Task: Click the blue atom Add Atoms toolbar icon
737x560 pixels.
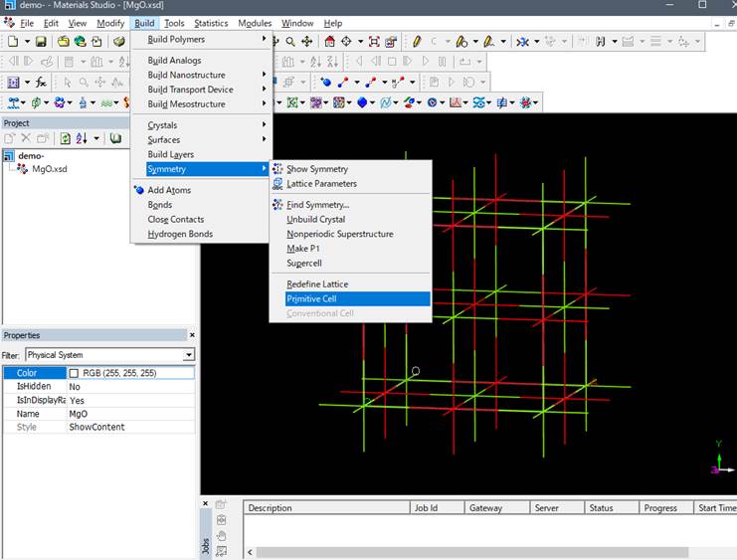Action: point(325,83)
